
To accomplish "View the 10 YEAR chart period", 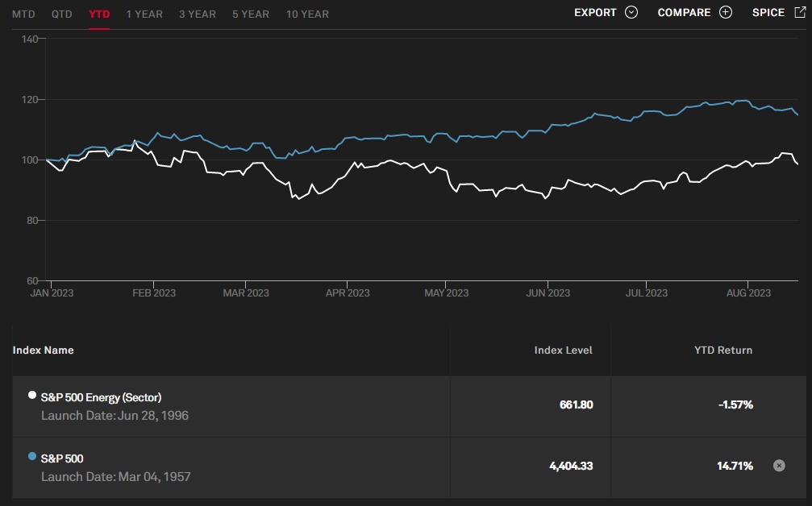I will point(307,14).
